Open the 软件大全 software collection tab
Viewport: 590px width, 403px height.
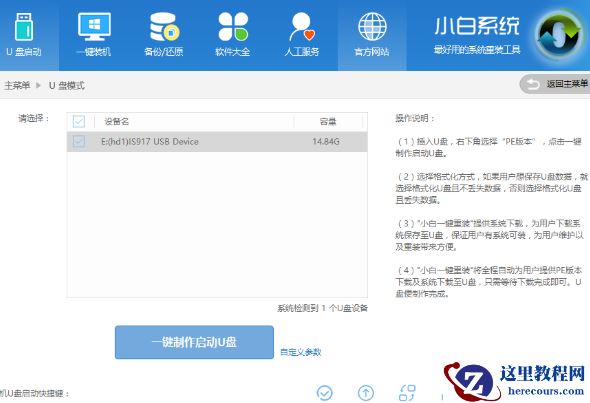(233, 35)
